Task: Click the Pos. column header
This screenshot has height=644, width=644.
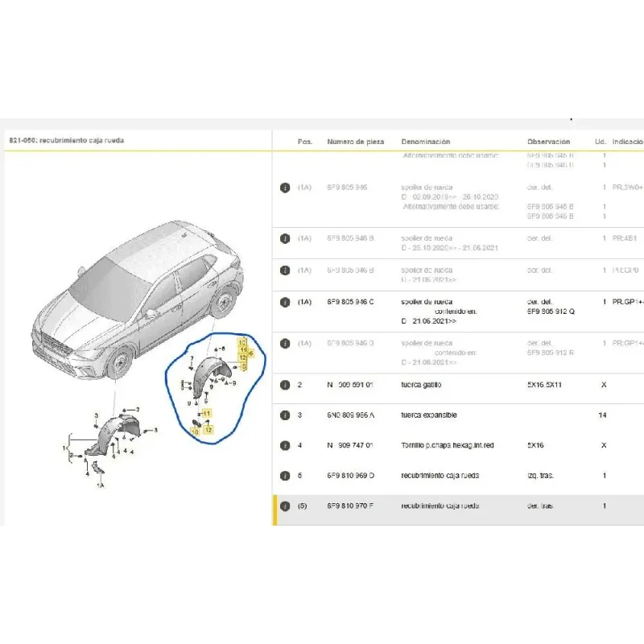Action: click(304, 142)
